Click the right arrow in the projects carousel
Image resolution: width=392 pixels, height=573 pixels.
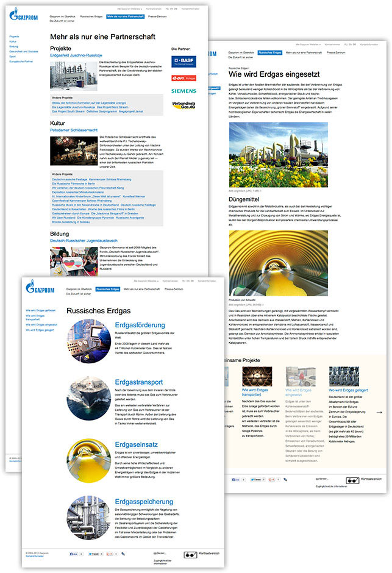point(379,413)
